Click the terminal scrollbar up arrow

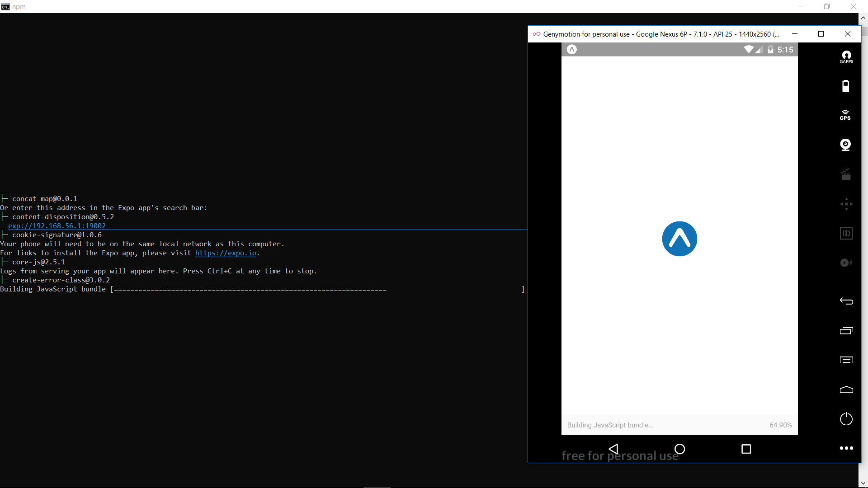point(863,18)
